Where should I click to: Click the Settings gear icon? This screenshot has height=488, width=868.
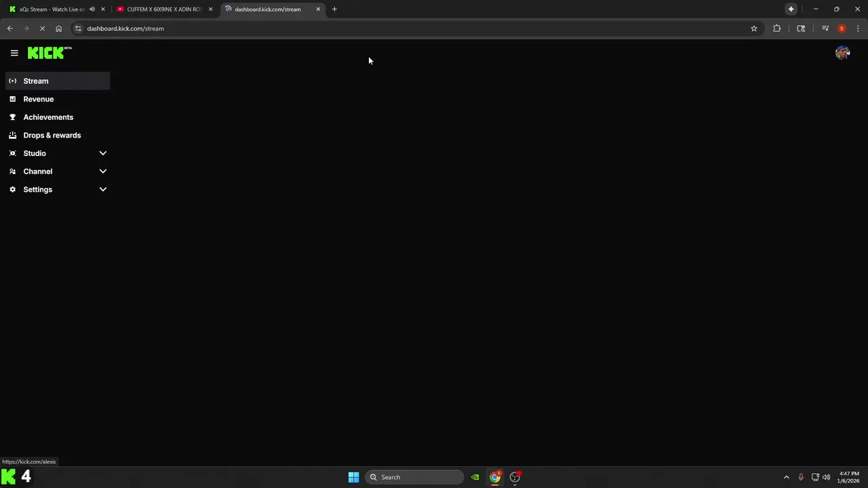click(12, 189)
